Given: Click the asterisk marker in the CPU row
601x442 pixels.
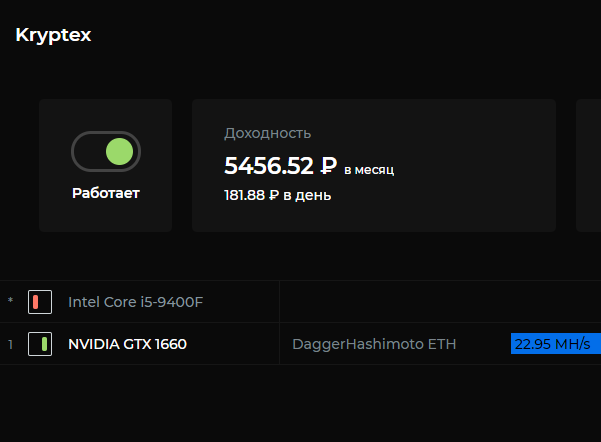Looking at the screenshot, I should 11,302.
